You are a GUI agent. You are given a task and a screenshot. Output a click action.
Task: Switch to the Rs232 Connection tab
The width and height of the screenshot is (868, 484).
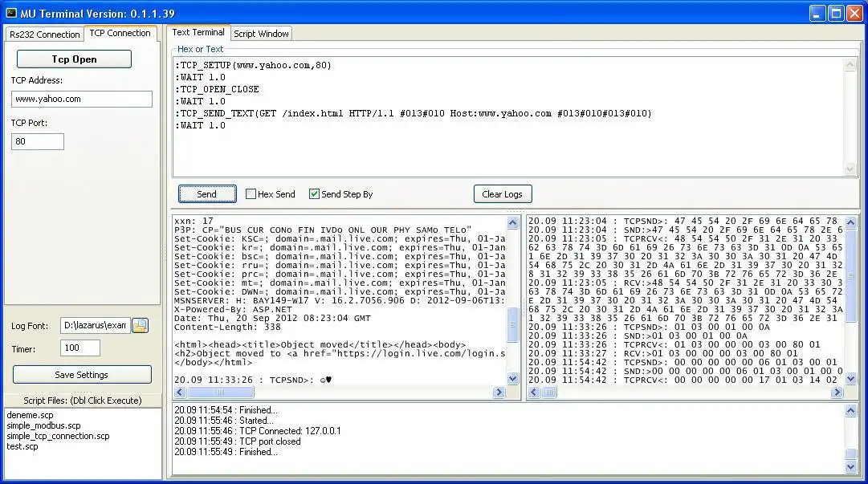pyautogui.click(x=45, y=35)
